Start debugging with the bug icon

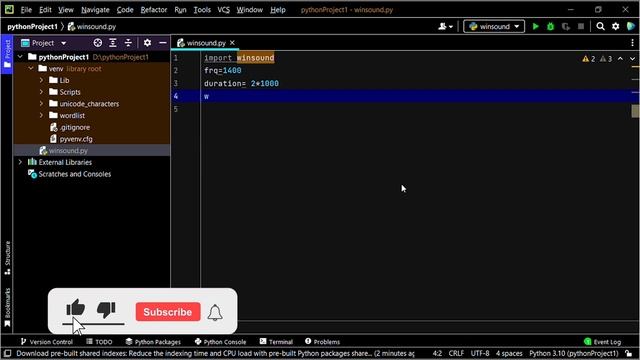click(x=550, y=27)
